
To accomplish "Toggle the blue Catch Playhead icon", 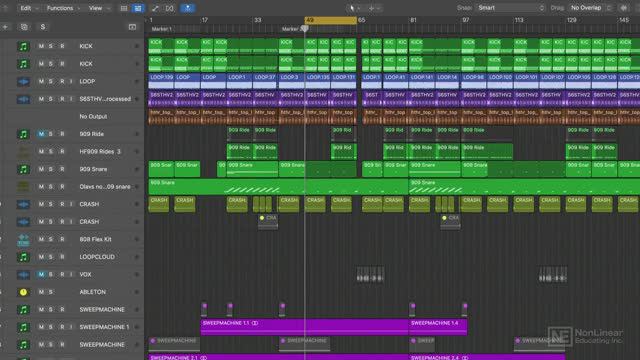I will [x=188, y=8].
